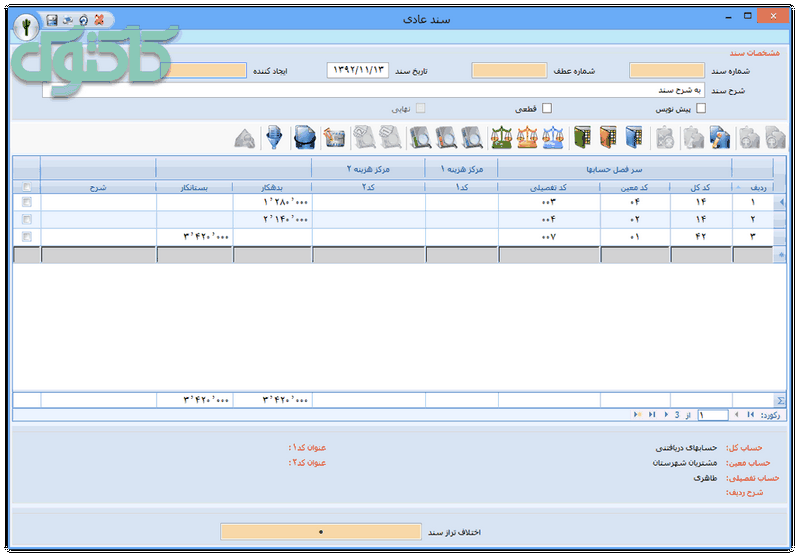The image size is (800, 558).
Task: Select the debit cell ۱'۲۸۰'۰۰۰
Action: (x=272, y=202)
